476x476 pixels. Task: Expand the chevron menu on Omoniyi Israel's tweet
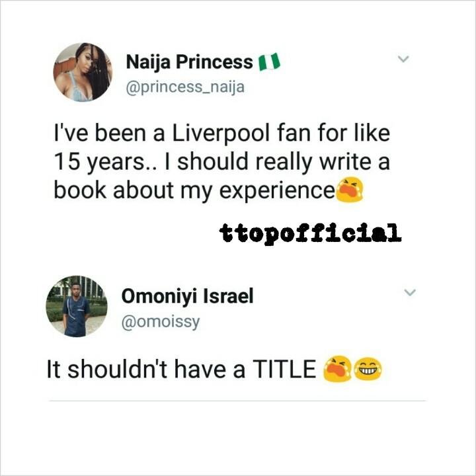tap(410, 292)
